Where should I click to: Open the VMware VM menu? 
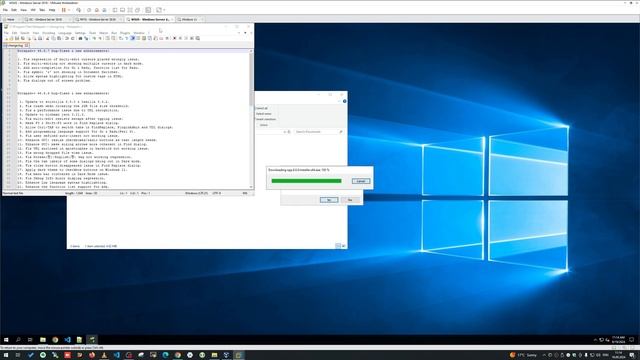pos(33,10)
